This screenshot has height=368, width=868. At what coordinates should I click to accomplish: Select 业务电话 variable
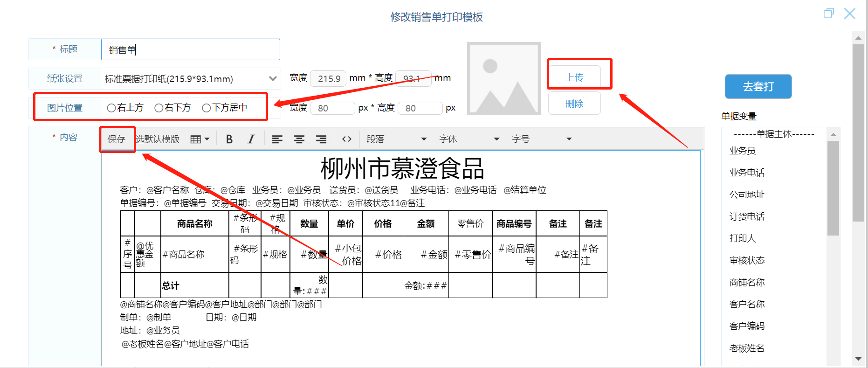[x=747, y=173]
